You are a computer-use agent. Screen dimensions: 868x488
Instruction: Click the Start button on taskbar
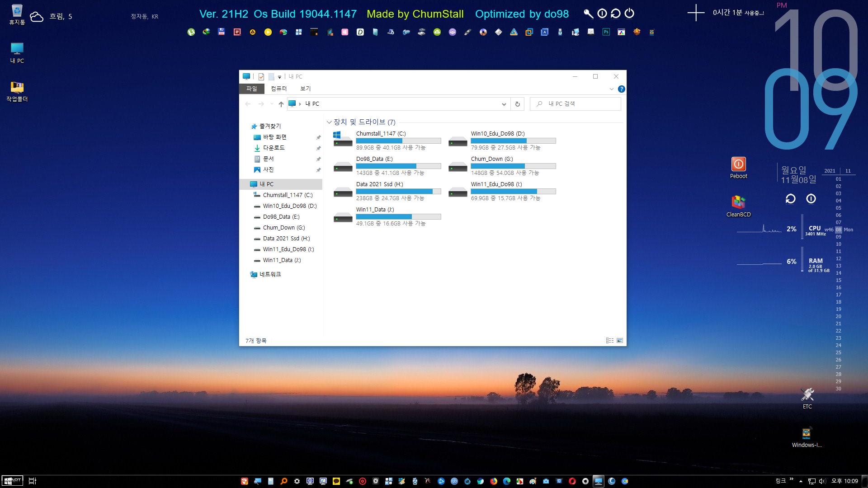click(x=12, y=481)
